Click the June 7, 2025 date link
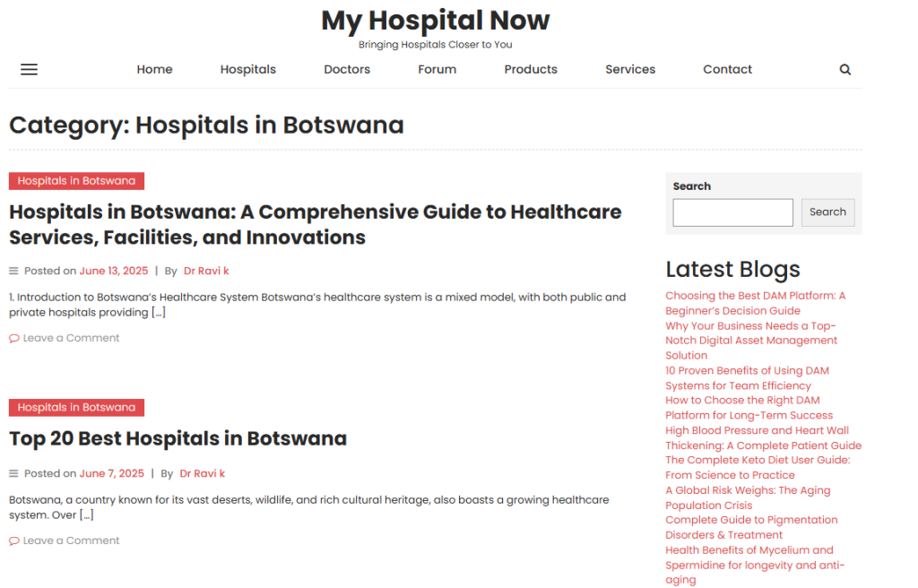 coord(112,474)
